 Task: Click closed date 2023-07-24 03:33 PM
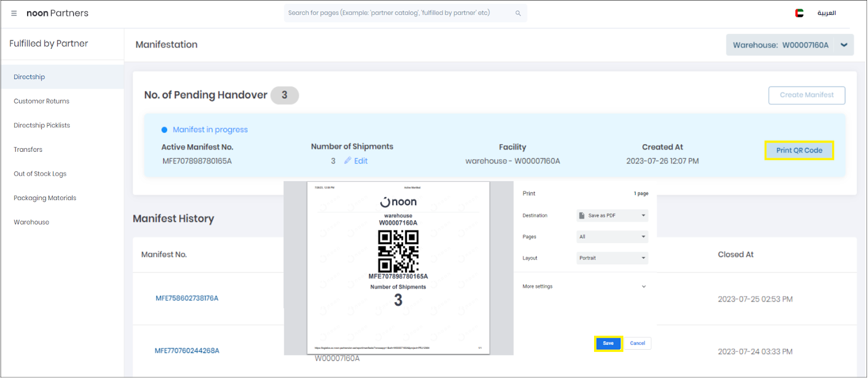(x=755, y=351)
